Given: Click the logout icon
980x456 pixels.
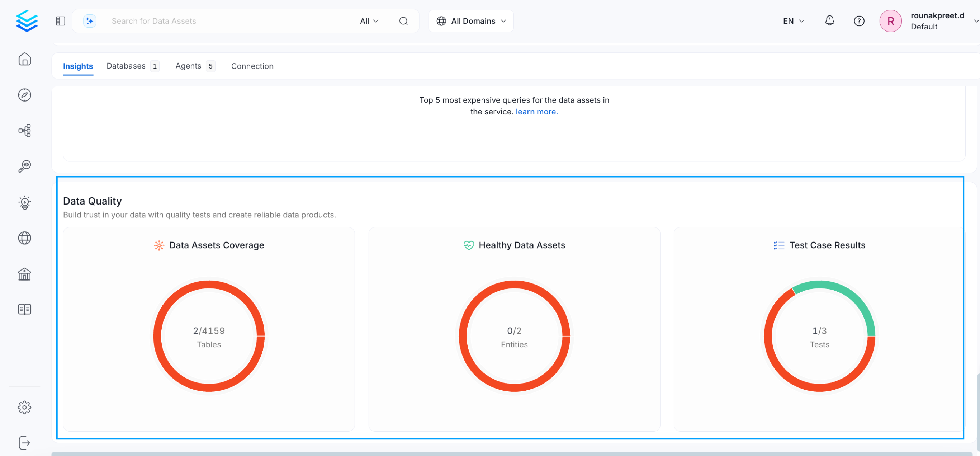Looking at the screenshot, I should [25, 443].
